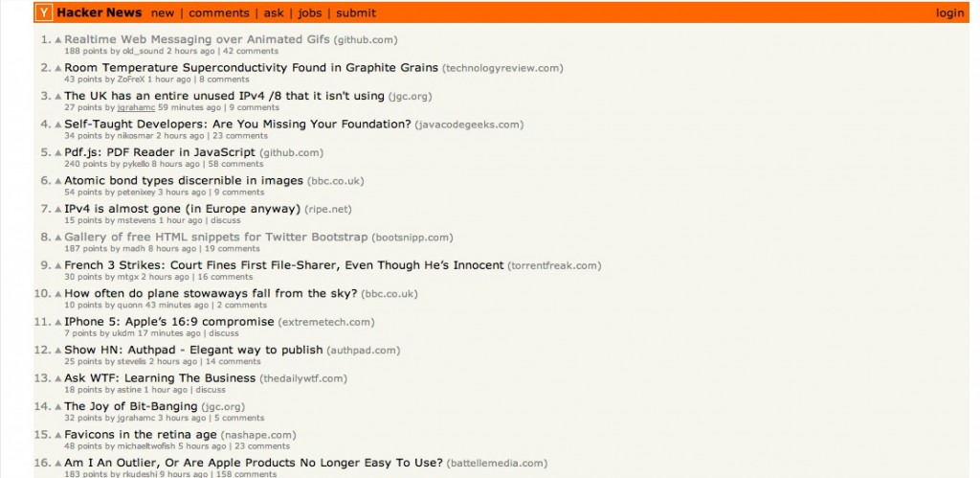The width and height of the screenshot is (980, 478).
Task: Open the 'submit' page
Action: (x=356, y=13)
